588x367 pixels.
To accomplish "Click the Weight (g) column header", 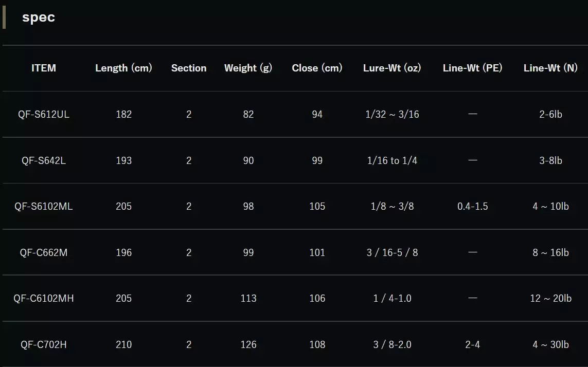I will point(248,68).
